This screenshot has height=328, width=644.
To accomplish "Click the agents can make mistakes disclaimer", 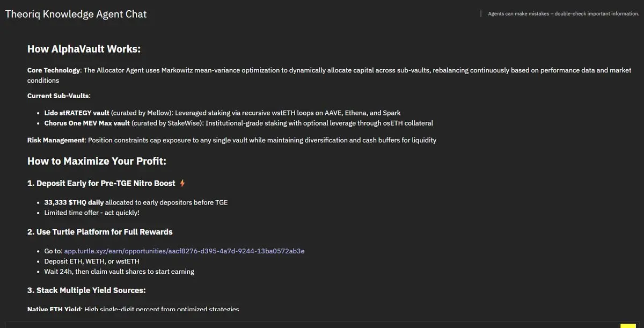I will 563,14.
